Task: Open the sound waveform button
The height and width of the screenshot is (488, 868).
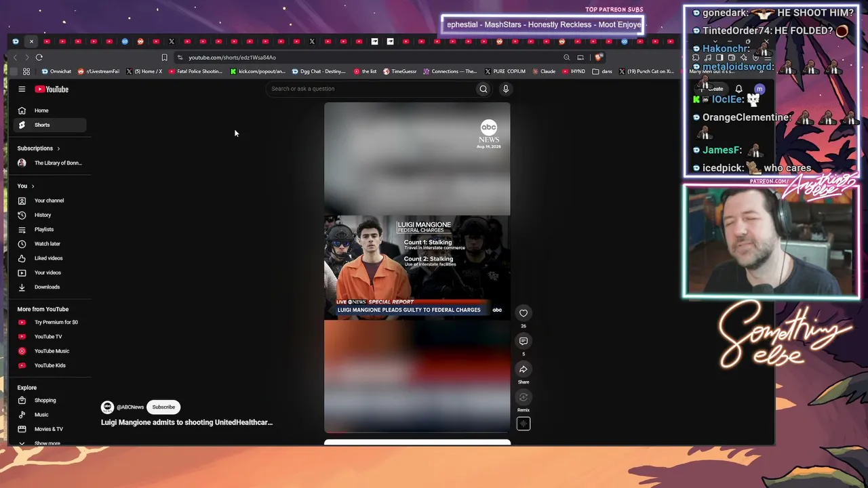Action: [524, 424]
